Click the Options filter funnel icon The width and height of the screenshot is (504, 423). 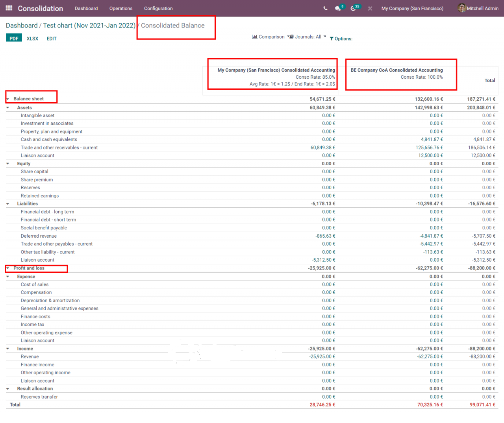(332, 39)
